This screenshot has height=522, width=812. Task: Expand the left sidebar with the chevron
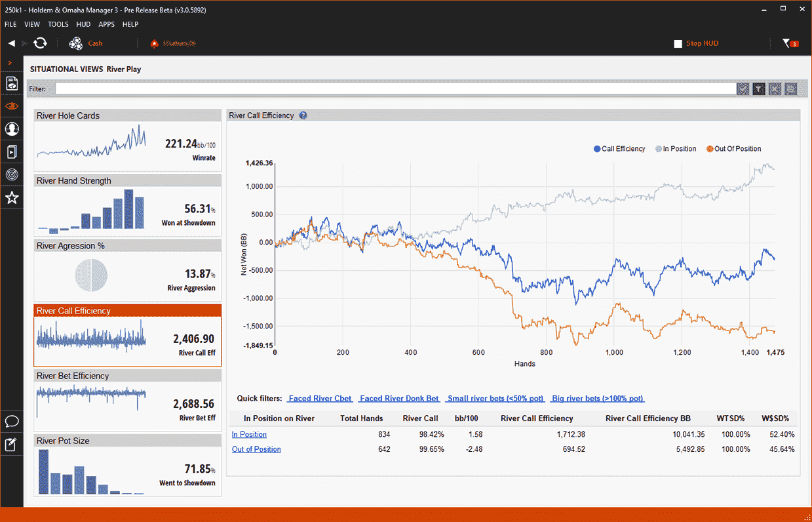10,63
